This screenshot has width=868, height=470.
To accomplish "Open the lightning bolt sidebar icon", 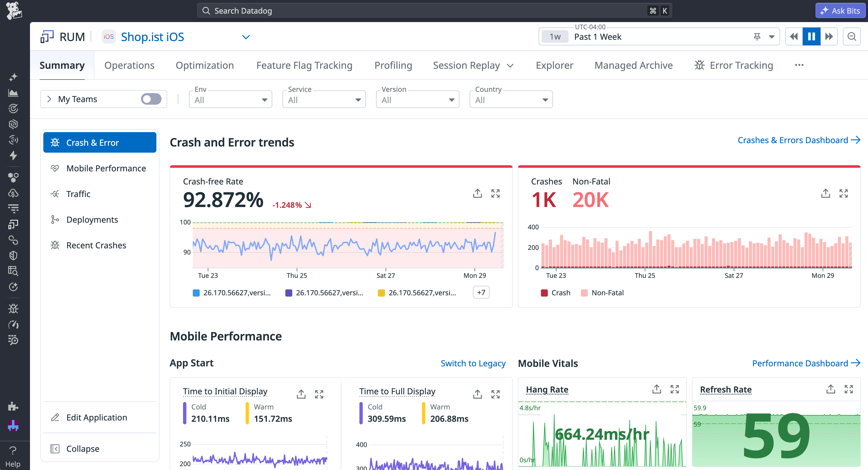I will 13,155.
